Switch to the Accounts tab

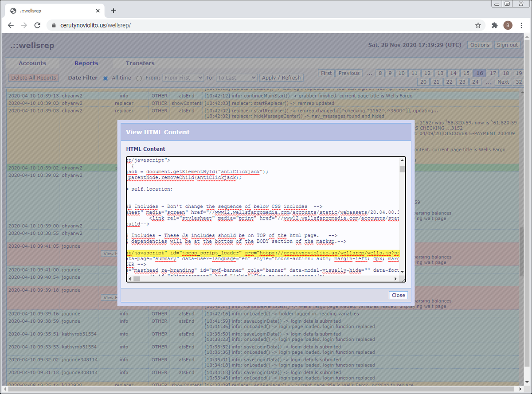[32, 63]
